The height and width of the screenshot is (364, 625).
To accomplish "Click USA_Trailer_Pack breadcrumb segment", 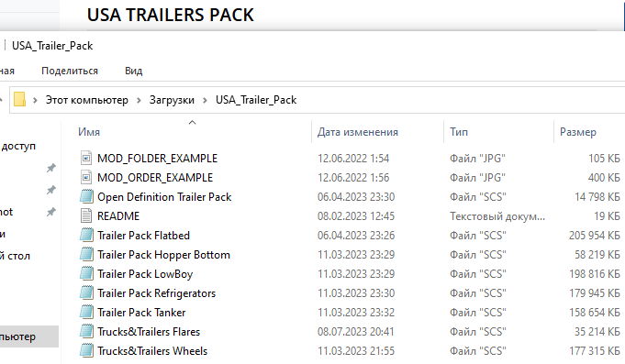I will point(256,100).
